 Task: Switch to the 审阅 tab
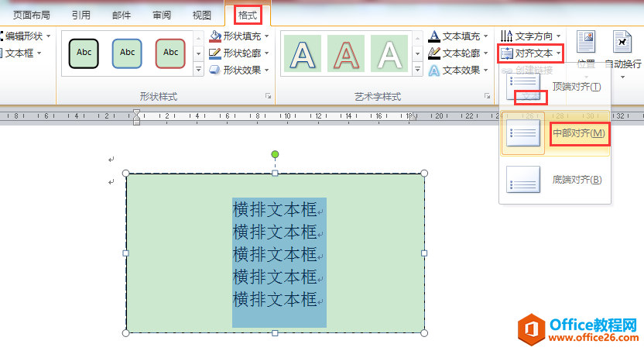coord(162,15)
